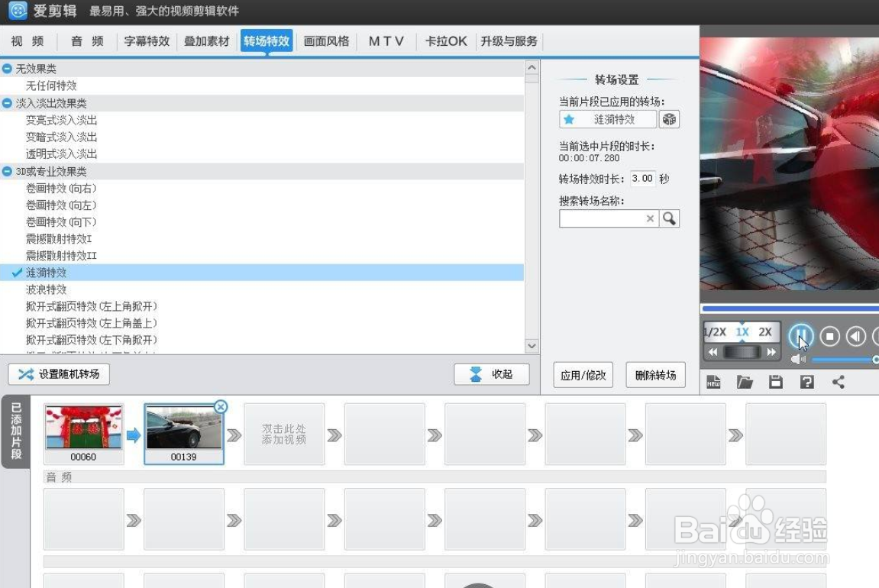Viewport: 879px width, 588px height.
Task: Click the New project icon
Action: (x=714, y=381)
